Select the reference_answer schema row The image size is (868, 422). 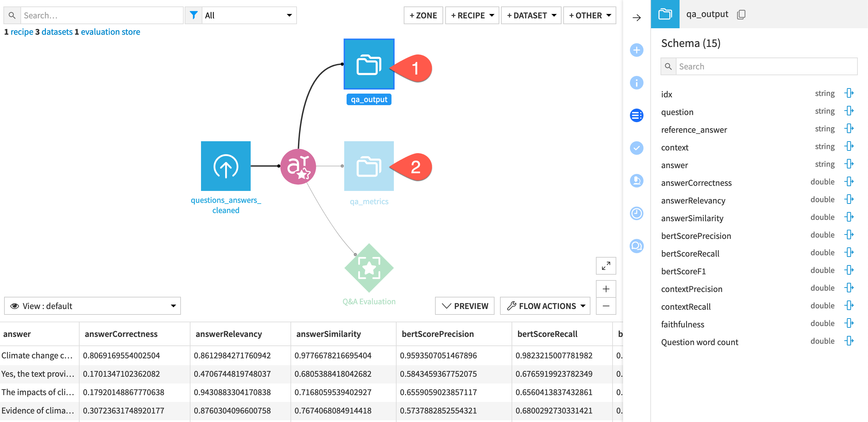coord(758,129)
